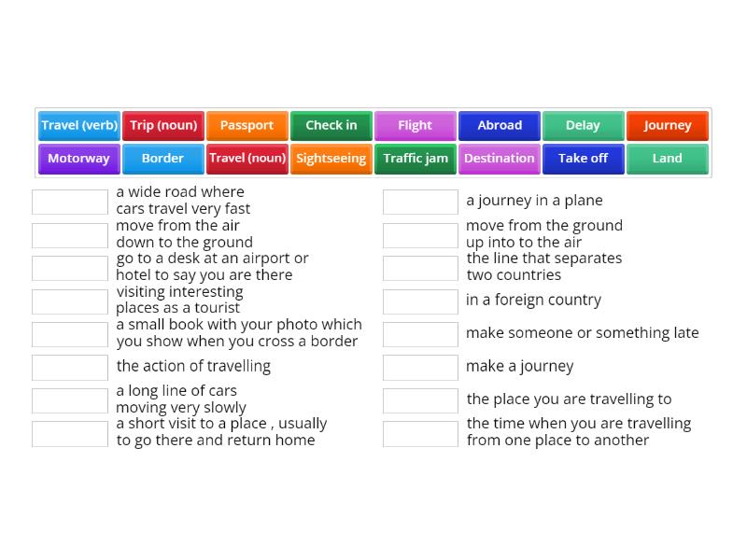Pick the Flight tile
This screenshot has width=747, height=560.
(x=415, y=125)
